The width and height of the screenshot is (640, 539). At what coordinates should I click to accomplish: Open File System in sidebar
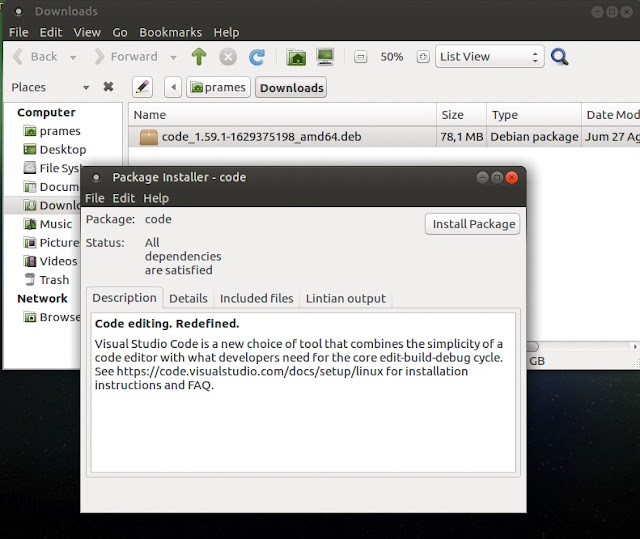[x=52, y=168]
